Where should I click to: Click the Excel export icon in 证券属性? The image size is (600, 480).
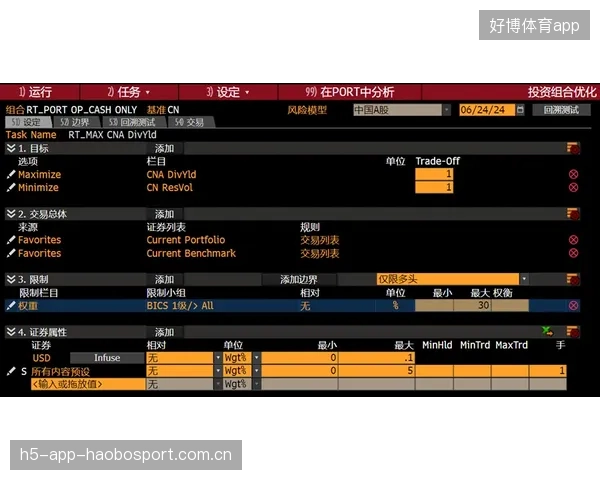coord(548,331)
